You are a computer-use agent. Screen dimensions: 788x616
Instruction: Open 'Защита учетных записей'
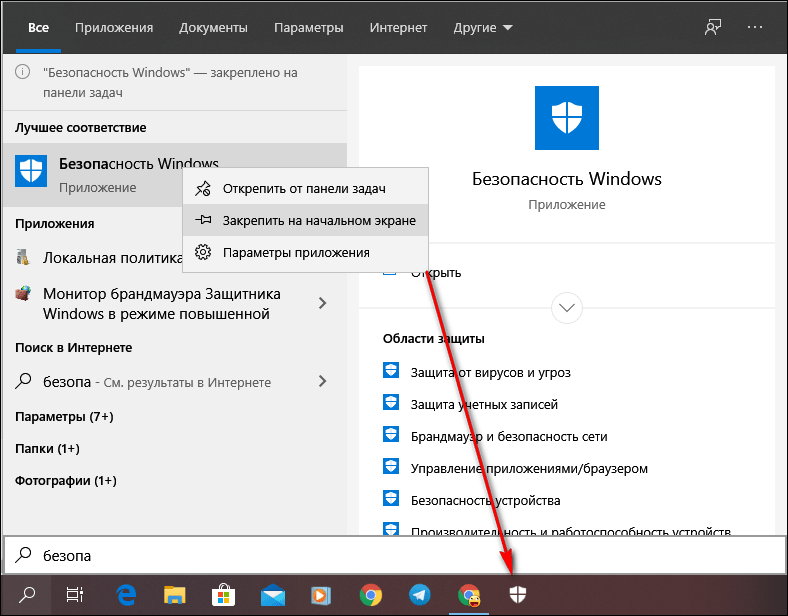[x=484, y=404]
